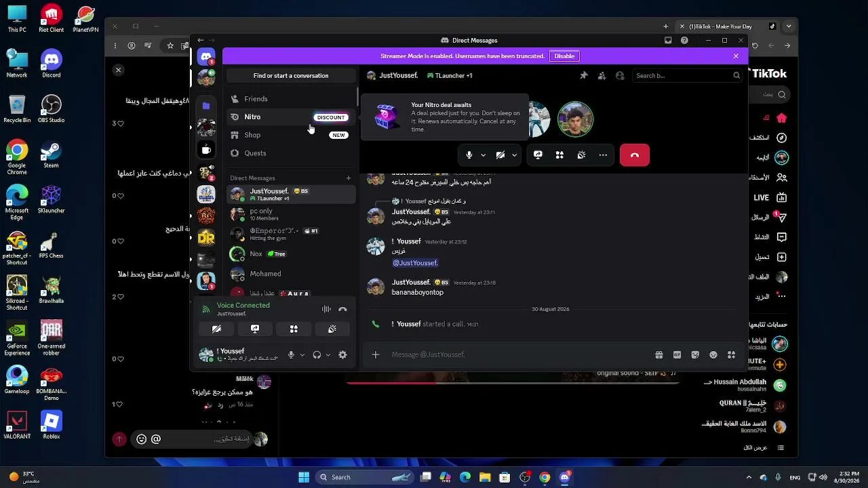Click the Windows taskbar Search box
The image size is (868, 488).
click(365, 477)
